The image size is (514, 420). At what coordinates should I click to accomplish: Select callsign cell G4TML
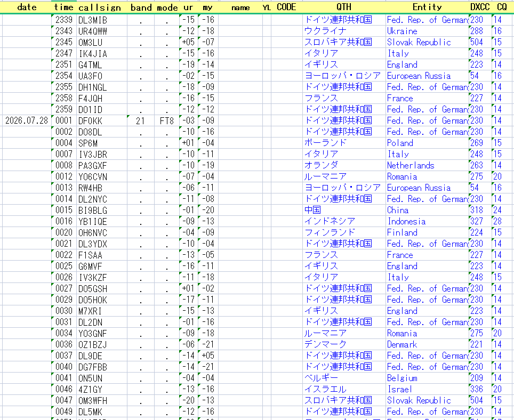[102, 64]
